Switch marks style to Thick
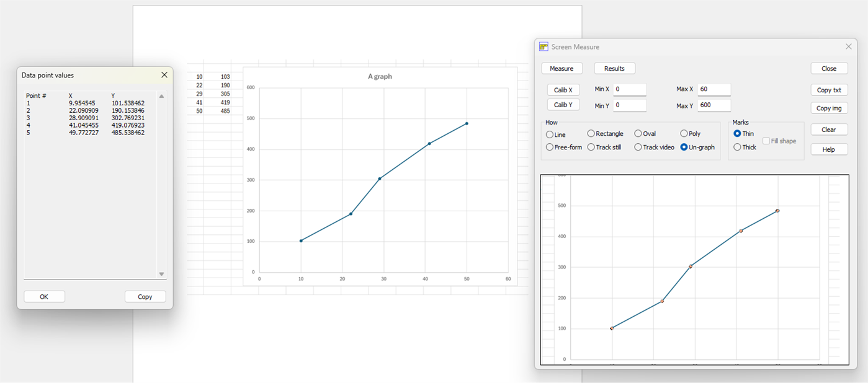This screenshot has width=868, height=383. [738, 147]
